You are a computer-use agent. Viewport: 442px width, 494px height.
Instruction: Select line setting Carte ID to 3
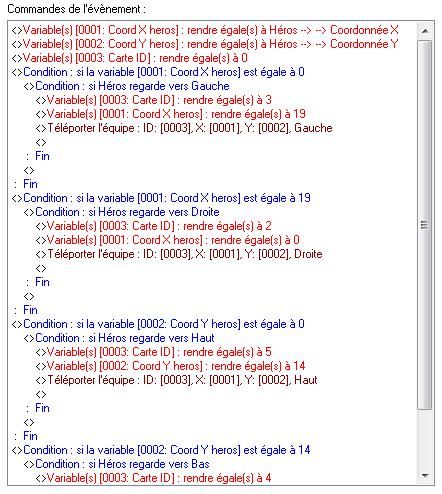pyautogui.click(x=154, y=100)
